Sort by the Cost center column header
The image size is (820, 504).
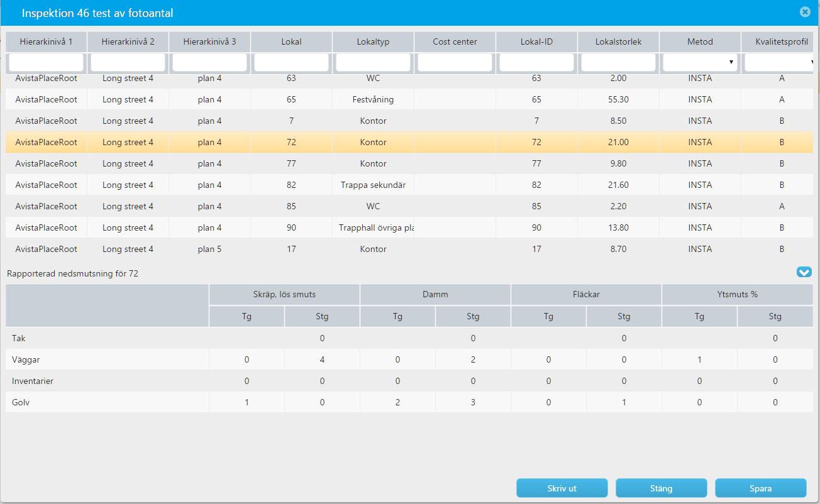[455, 41]
